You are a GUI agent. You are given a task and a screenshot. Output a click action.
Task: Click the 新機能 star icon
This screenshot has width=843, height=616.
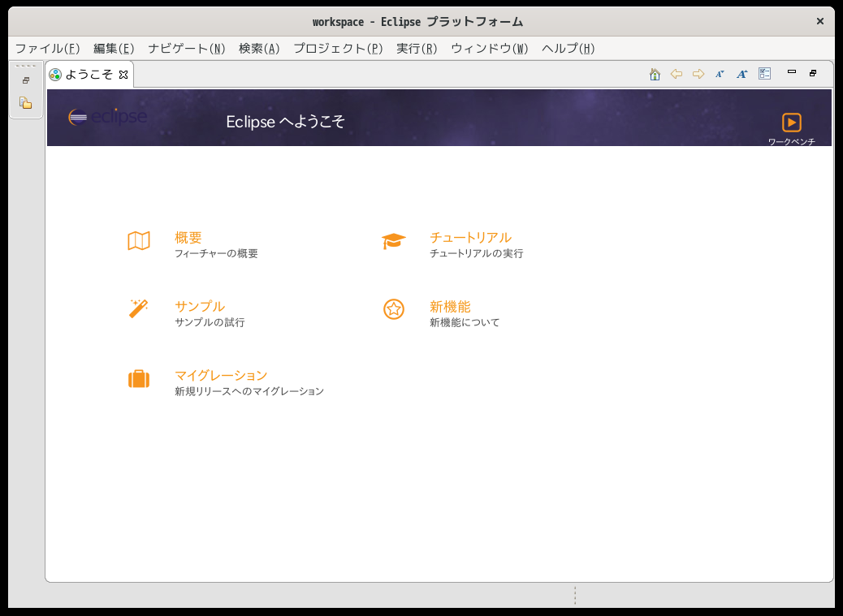(x=394, y=309)
